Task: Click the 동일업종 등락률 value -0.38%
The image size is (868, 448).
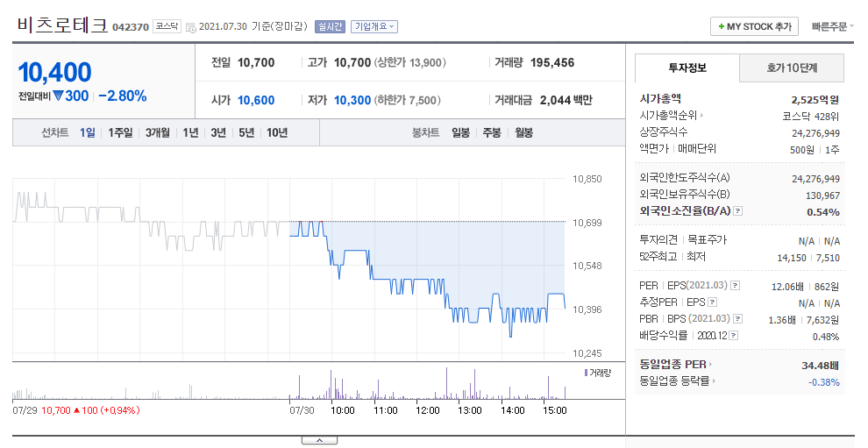Action: pyautogui.click(x=823, y=382)
